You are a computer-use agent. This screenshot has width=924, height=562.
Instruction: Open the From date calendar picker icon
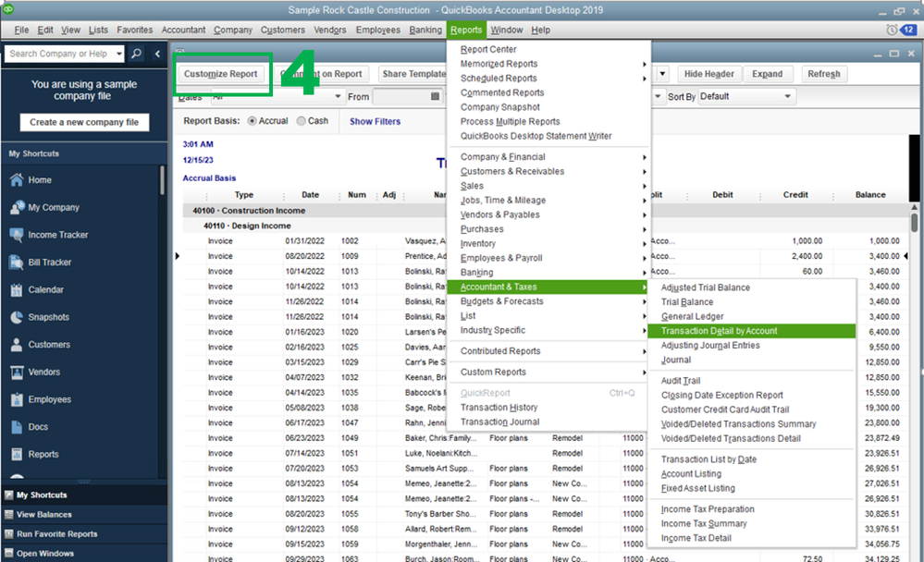point(435,97)
